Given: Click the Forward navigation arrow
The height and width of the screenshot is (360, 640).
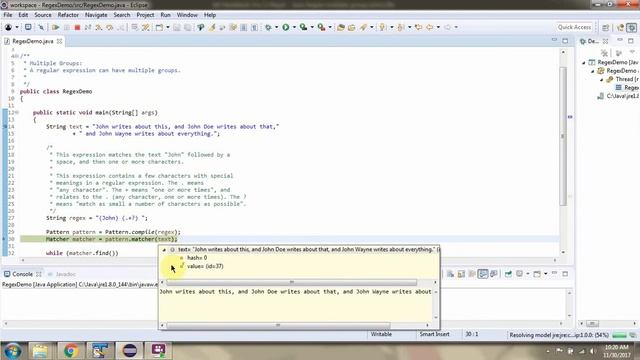Looking at the screenshot, I should 448,27.
